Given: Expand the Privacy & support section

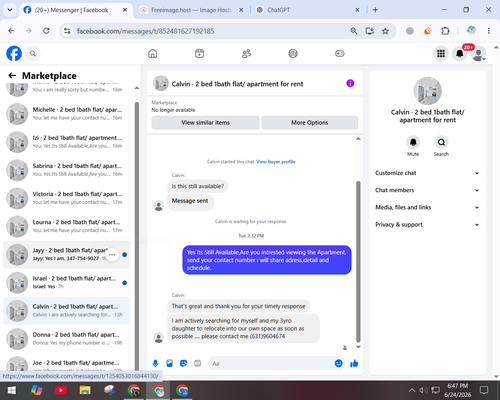Looking at the screenshot, I should [427, 225].
